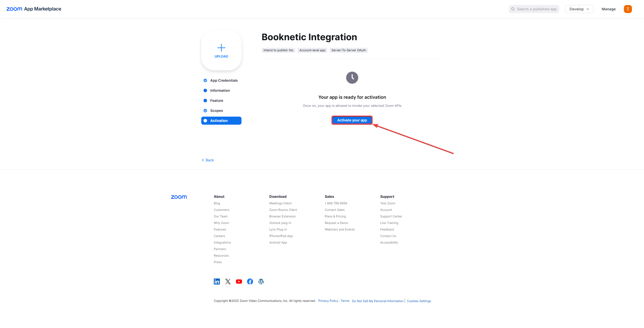Open Cookies Settings link
This screenshot has height=328, width=644.
tap(419, 301)
